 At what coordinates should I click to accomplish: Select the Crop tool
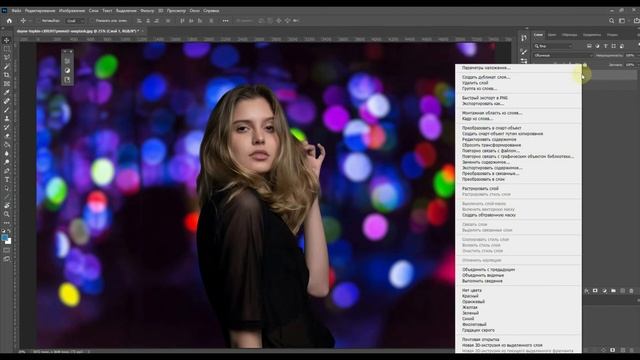pyautogui.click(x=7, y=75)
